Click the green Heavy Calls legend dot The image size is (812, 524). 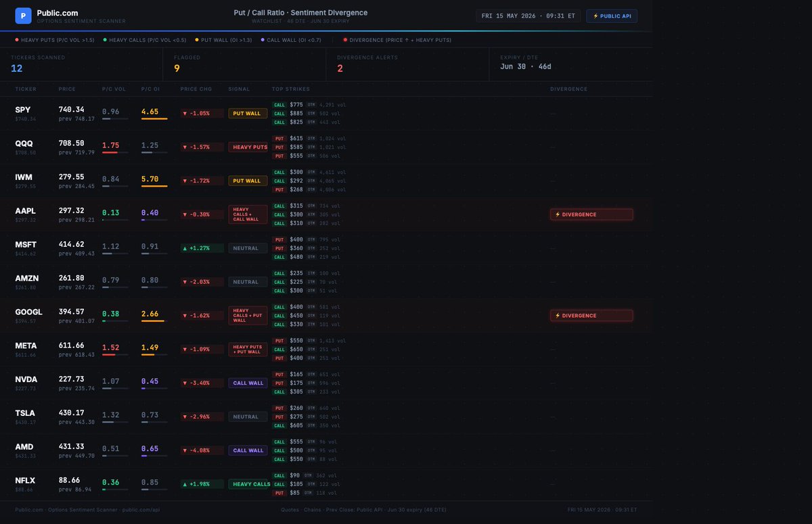tap(105, 40)
